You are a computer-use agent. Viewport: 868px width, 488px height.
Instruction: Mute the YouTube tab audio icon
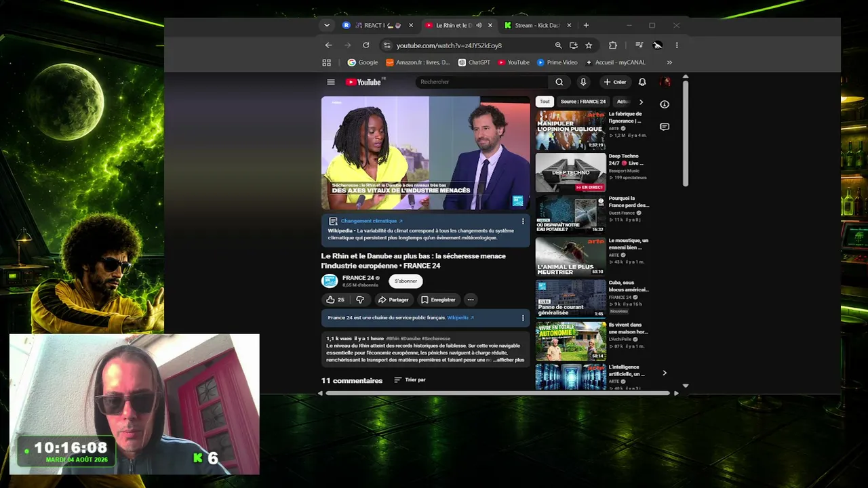479,26
